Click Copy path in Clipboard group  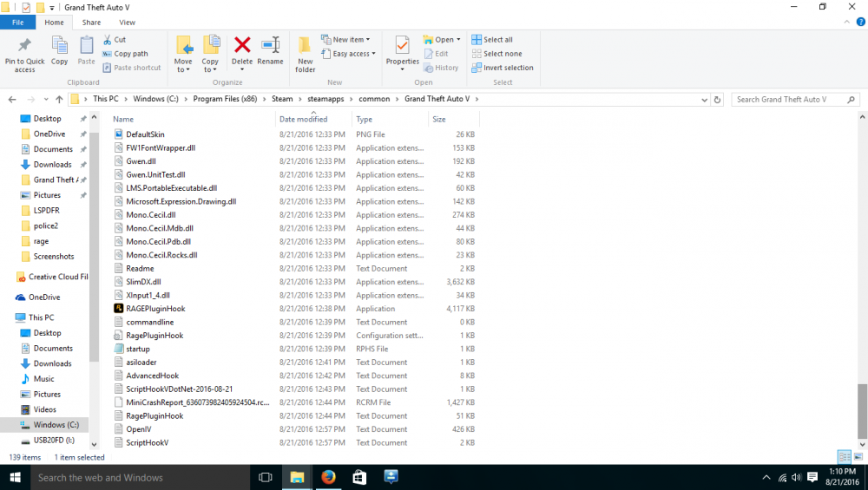(125, 54)
